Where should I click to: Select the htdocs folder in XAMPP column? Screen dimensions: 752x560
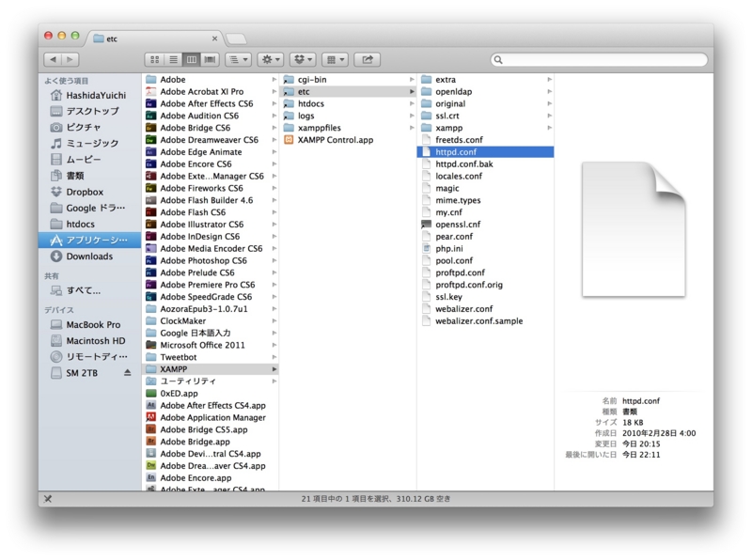(348, 103)
